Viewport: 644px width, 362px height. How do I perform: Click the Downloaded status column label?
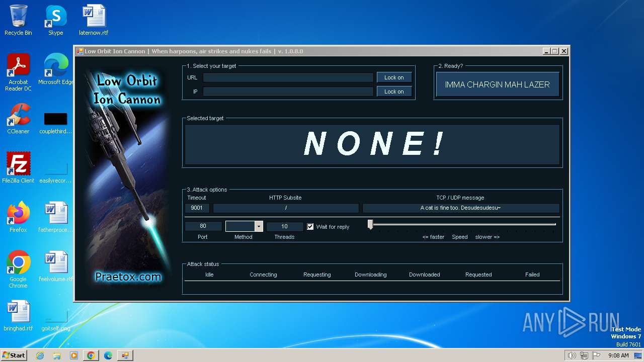pos(424,275)
